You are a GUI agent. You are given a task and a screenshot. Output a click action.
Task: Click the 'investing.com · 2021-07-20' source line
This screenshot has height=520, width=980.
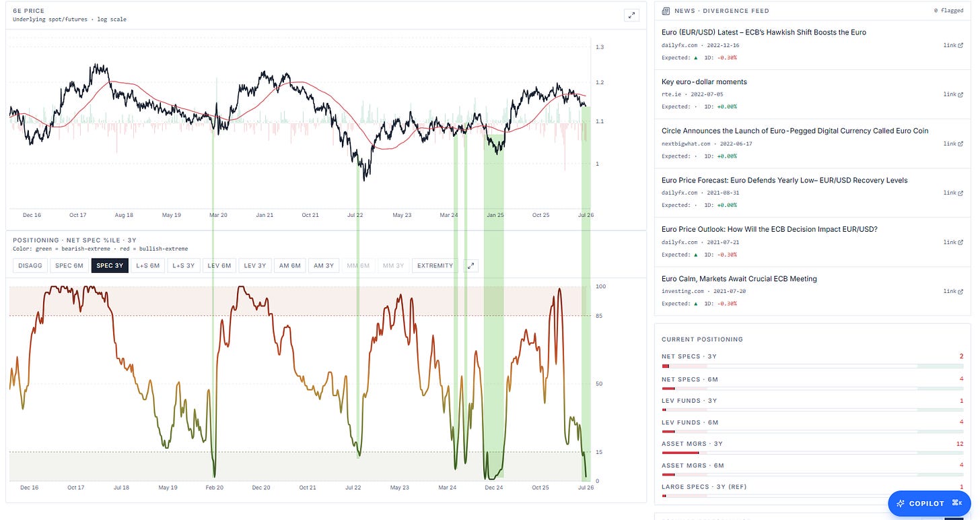pos(704,291)
